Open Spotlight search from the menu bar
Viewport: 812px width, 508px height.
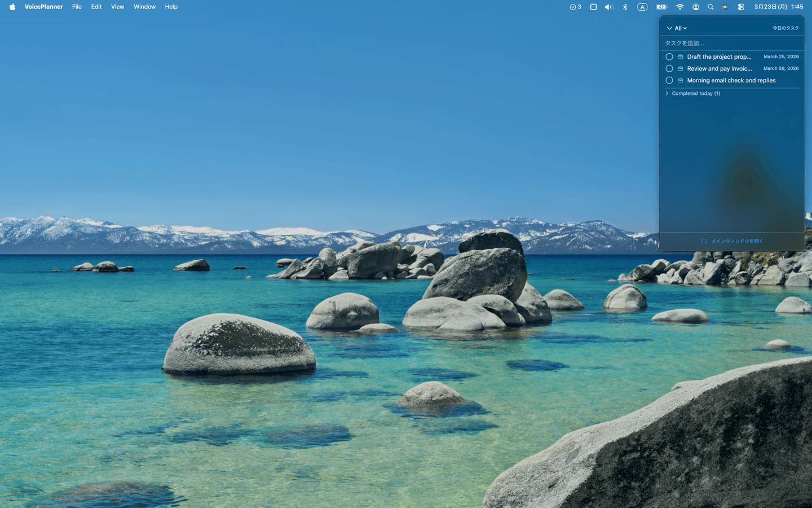pyautogui.click(x=711, y=7)
